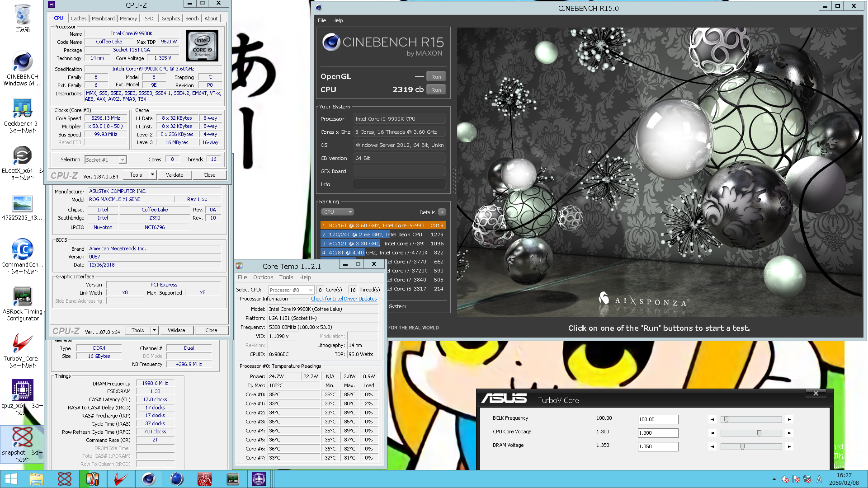Click the BCLK Frequency slider handle
This screenshot has width=868, height=488.
click(726, 419)
